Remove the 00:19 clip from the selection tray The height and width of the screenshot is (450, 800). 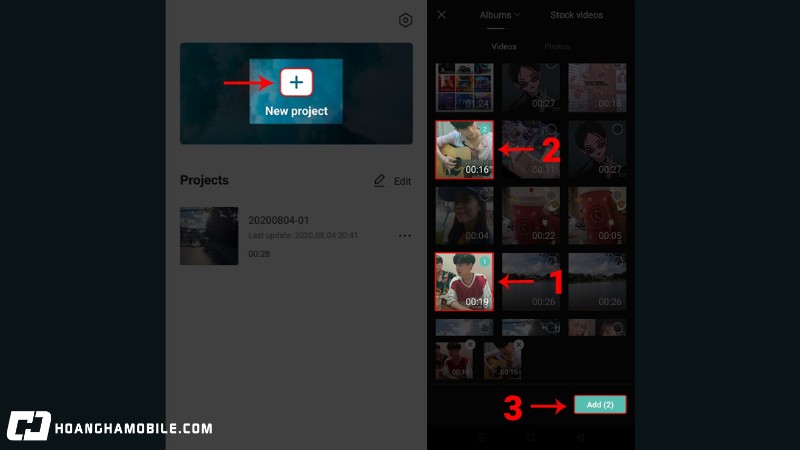point(470,345)
